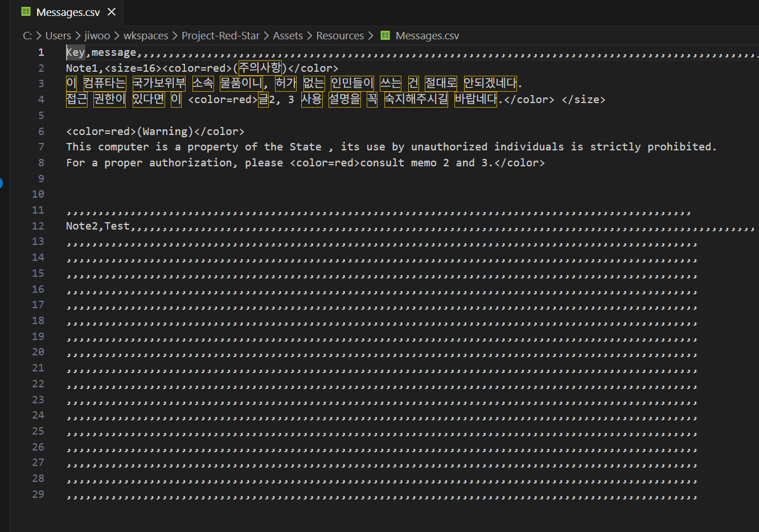Click the (Warning) text on line 6
The width and height of the screenshot is (759, 532).
[165, 131]
